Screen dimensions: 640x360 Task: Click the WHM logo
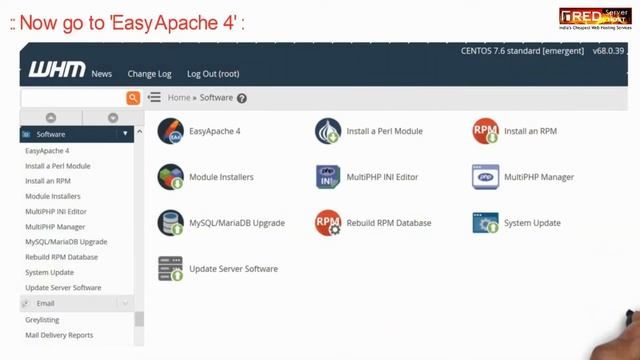pos(57,69)
